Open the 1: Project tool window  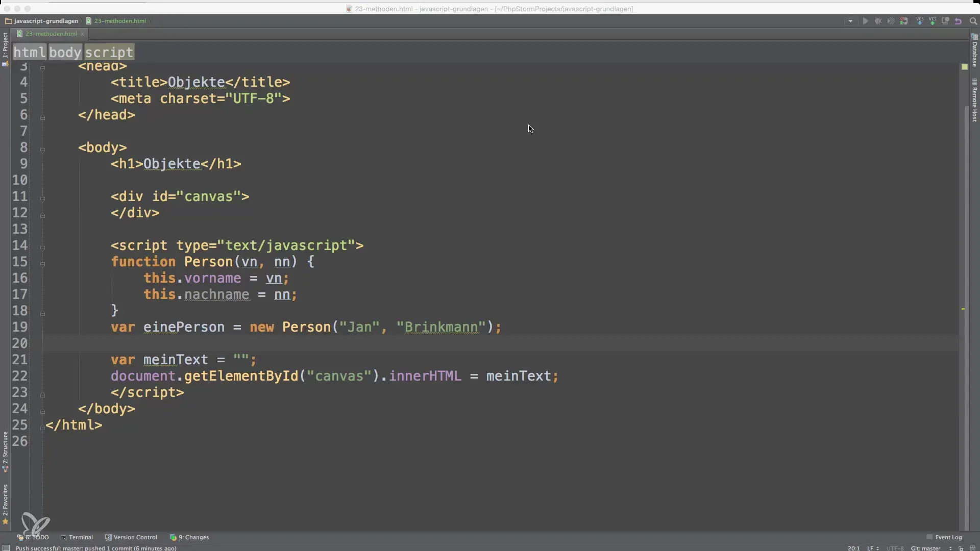(5, 49)
